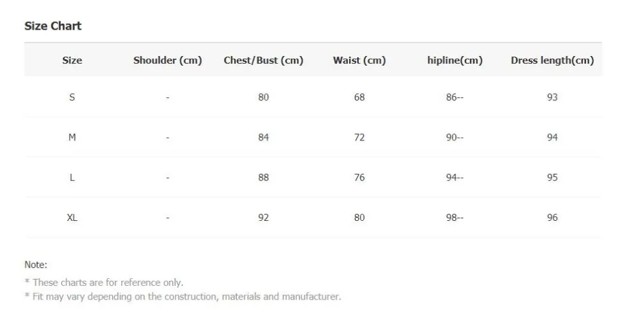Select the Shoulder (cm) column header
This screenshot has height=331, width=644.
point(167,61)
